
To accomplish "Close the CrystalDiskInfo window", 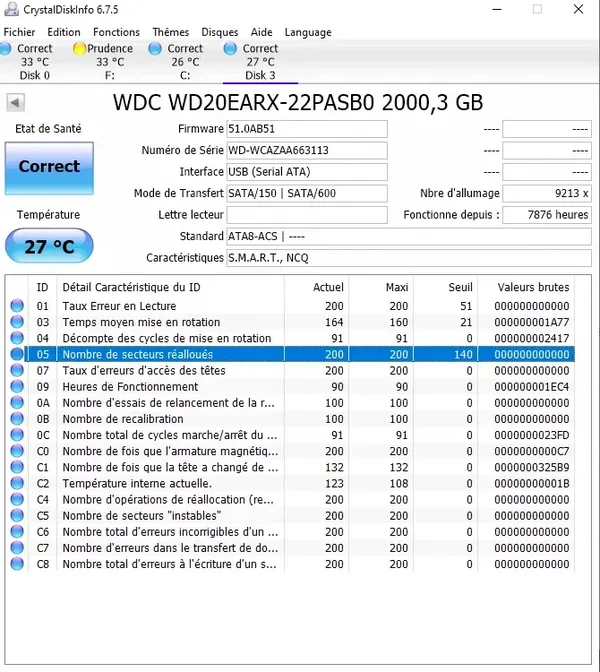I will [579, 9].
